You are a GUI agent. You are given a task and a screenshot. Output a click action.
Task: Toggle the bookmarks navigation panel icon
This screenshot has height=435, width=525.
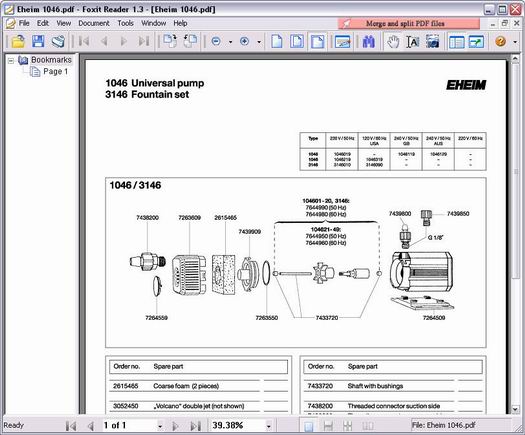tap(456, 42)
